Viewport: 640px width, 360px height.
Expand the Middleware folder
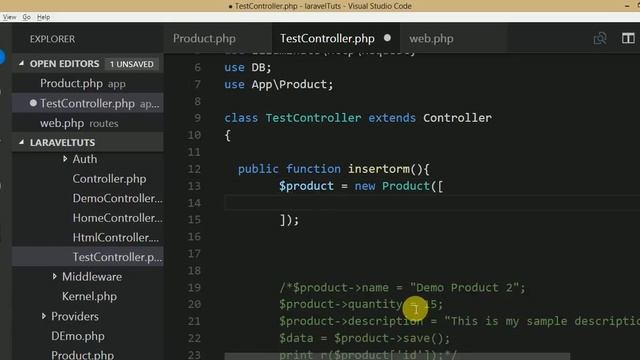point(54,276)
